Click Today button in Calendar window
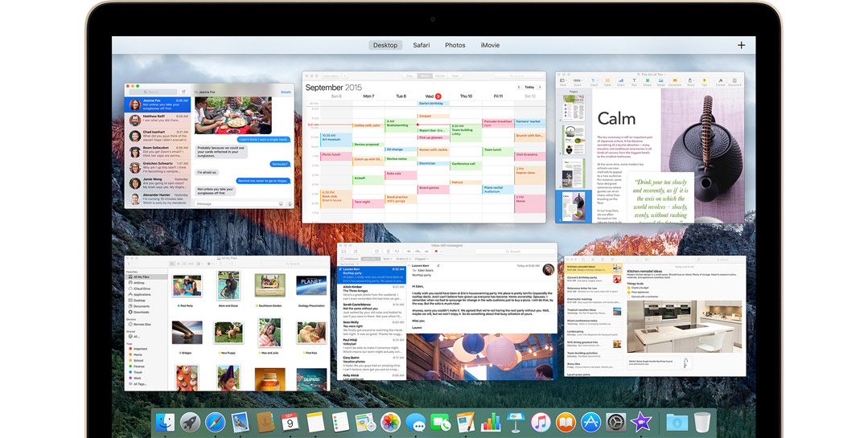 tap(530, 88)
